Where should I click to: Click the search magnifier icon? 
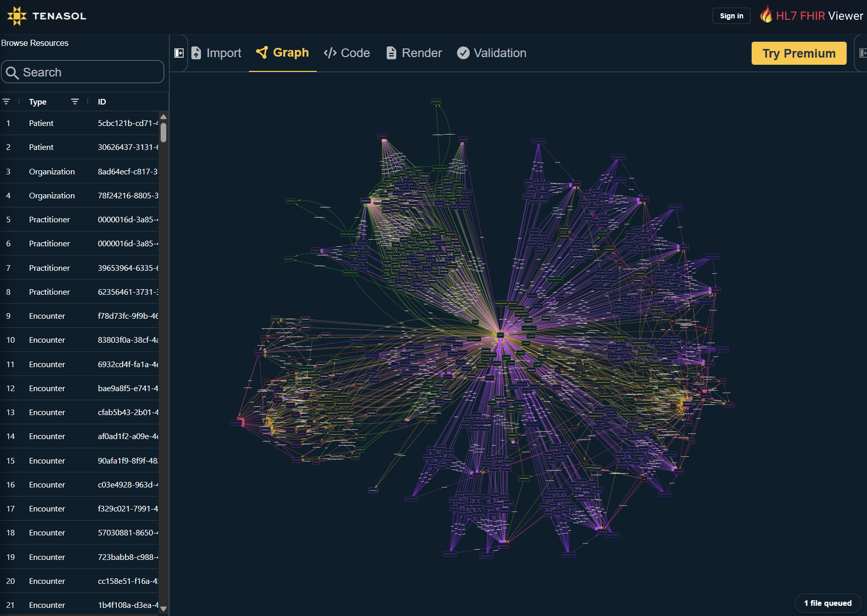[x=12, y=73]
